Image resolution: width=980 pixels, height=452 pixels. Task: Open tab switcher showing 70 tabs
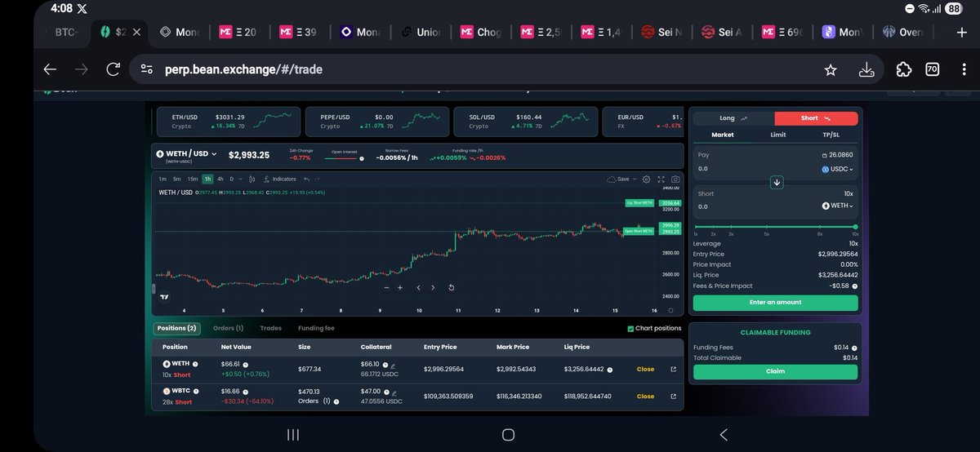pyautogui.click(x=932, y=69)
